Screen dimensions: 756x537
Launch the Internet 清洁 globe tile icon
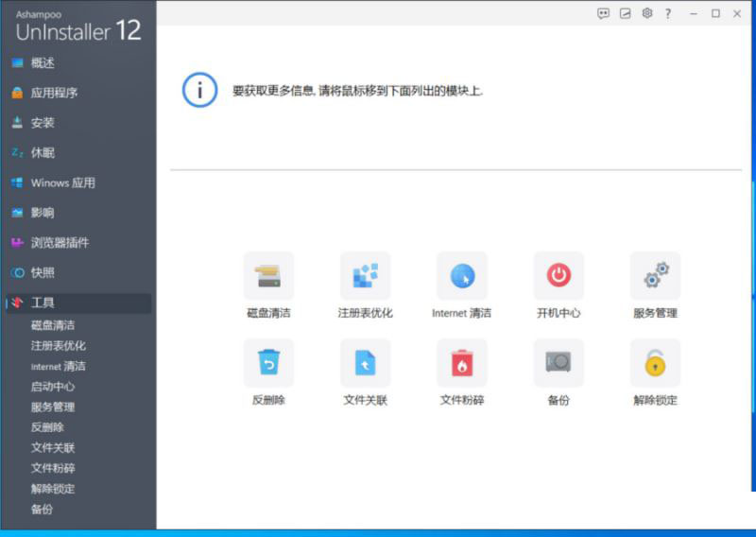[462, 275]
